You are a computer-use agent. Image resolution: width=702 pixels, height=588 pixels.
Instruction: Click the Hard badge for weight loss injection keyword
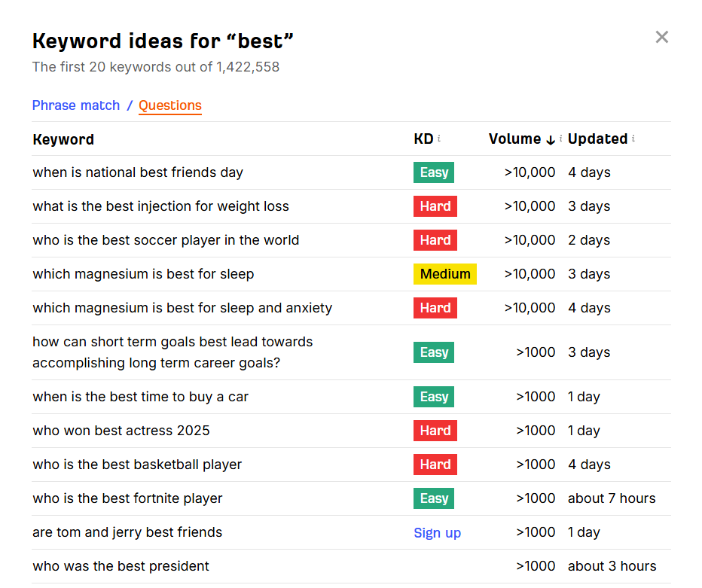point(435,206)
